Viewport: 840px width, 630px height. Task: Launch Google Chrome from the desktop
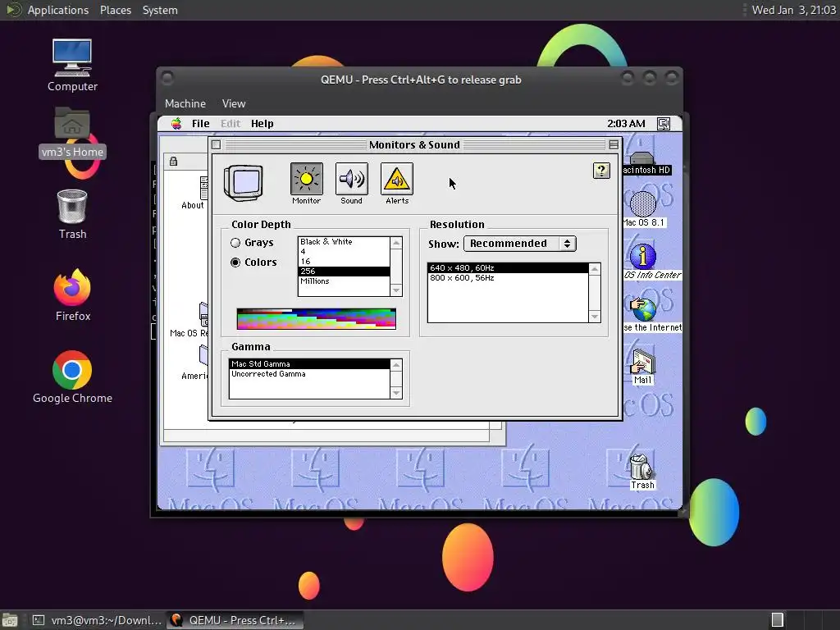tap(72, 370)
